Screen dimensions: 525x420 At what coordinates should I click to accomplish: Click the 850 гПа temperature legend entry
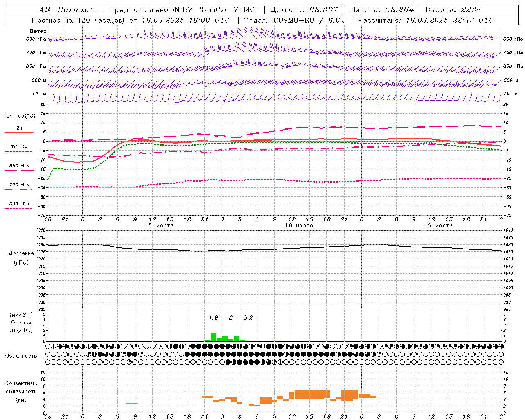click(19, 166)
